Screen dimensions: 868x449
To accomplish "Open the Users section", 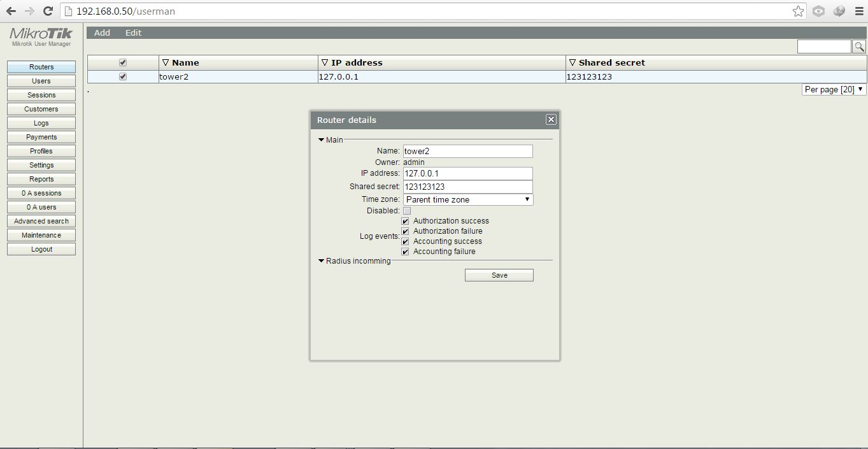I will (x=41, y=81).
